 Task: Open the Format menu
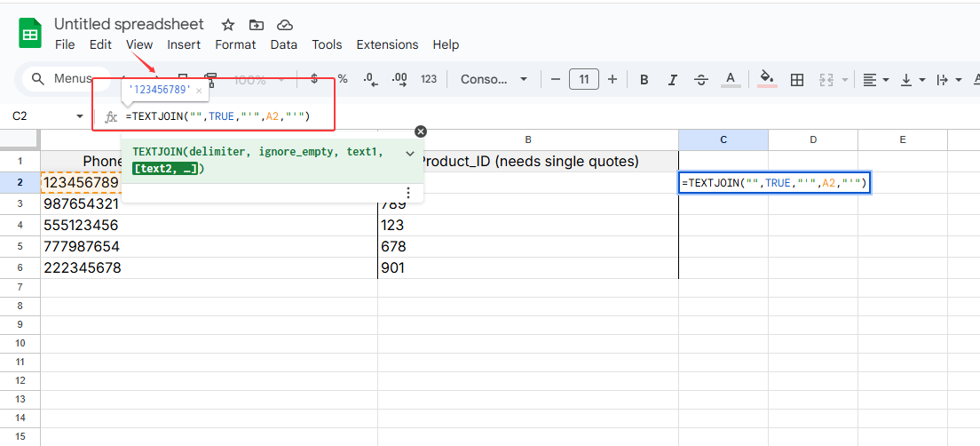tap(235, 44)
